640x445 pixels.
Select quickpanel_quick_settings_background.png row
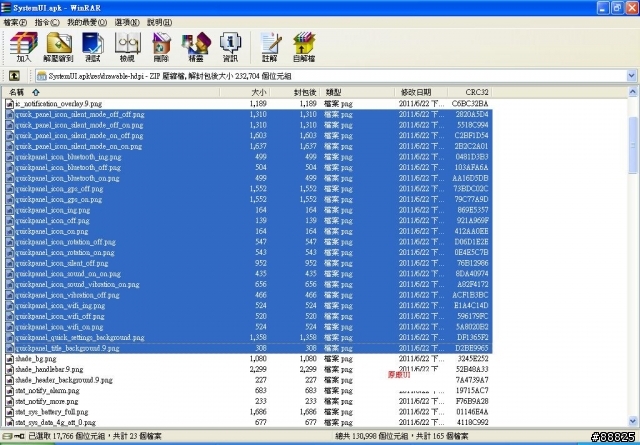(x=249, y=338)
